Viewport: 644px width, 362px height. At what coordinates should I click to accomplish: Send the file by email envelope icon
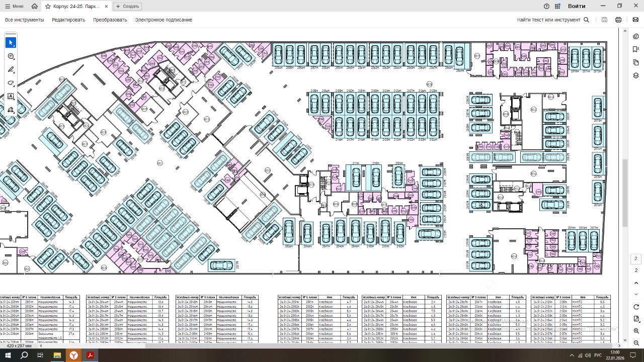point(635,20)
